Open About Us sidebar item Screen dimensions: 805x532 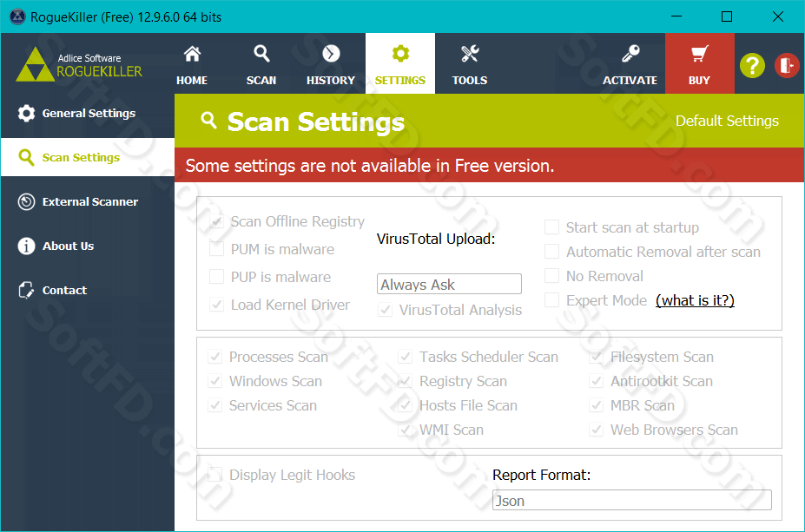(x=88, y=246)
